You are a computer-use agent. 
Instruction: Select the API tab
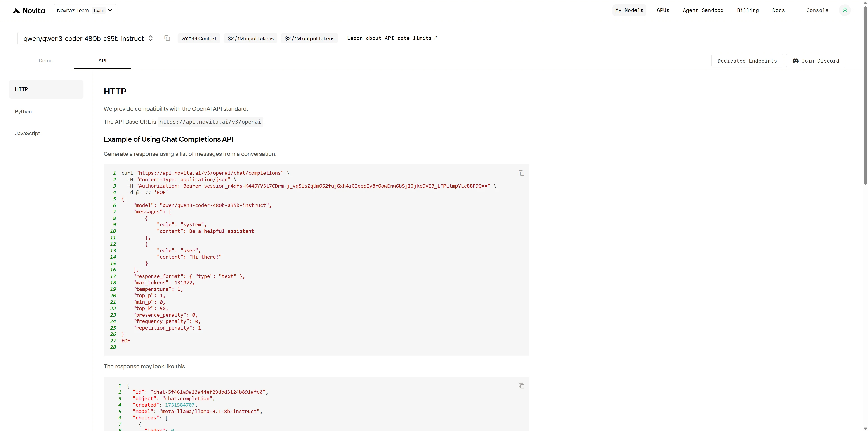point(102,61)
